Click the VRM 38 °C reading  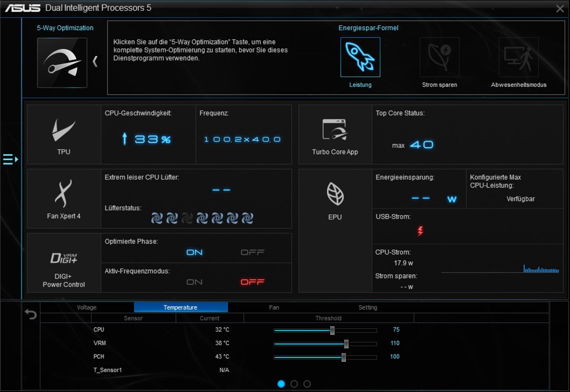coord(222,343)
